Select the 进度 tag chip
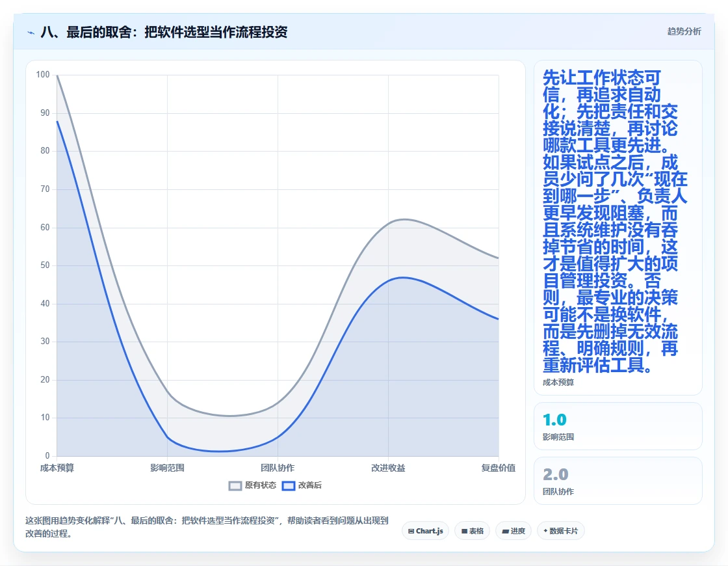Viewport: 728px width, 566px height. click(x=513, y=531)
